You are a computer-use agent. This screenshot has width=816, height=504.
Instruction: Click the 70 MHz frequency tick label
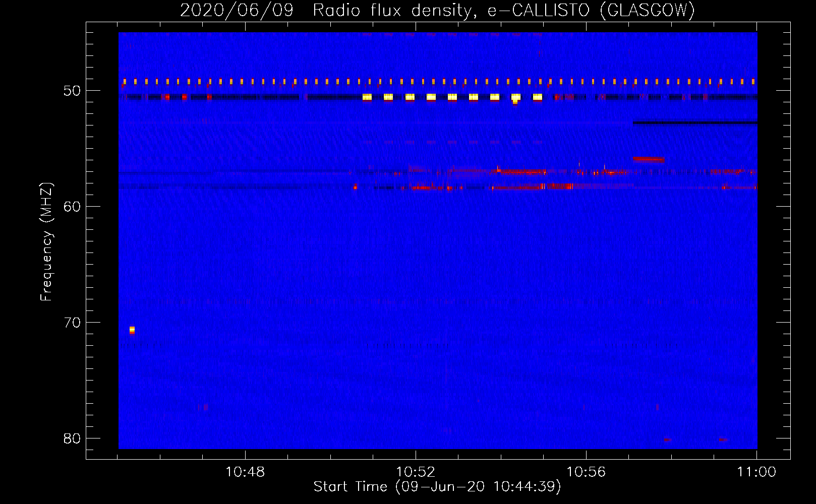click(x=72, y=323)
